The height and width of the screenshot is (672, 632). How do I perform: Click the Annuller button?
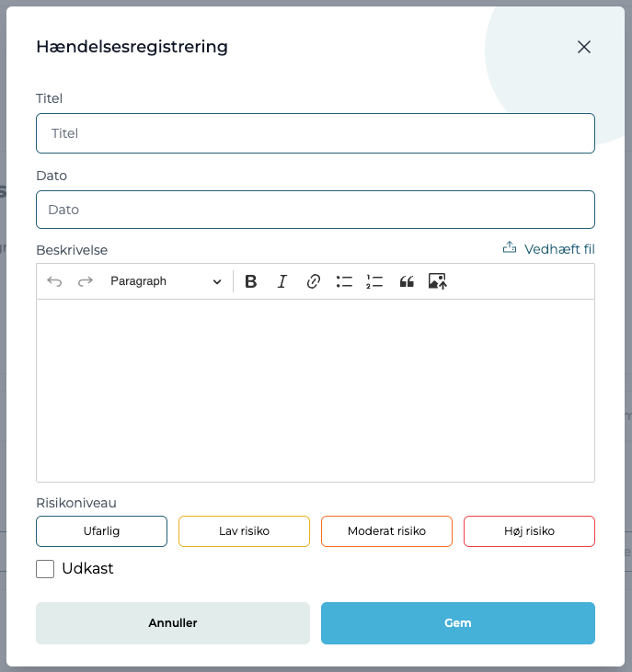(173, 622)
